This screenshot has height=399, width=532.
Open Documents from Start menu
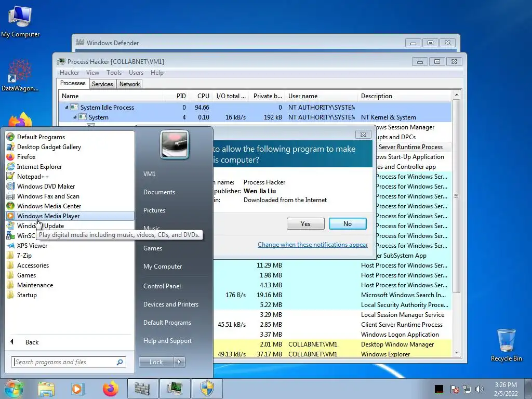click(x=159, y=192)
